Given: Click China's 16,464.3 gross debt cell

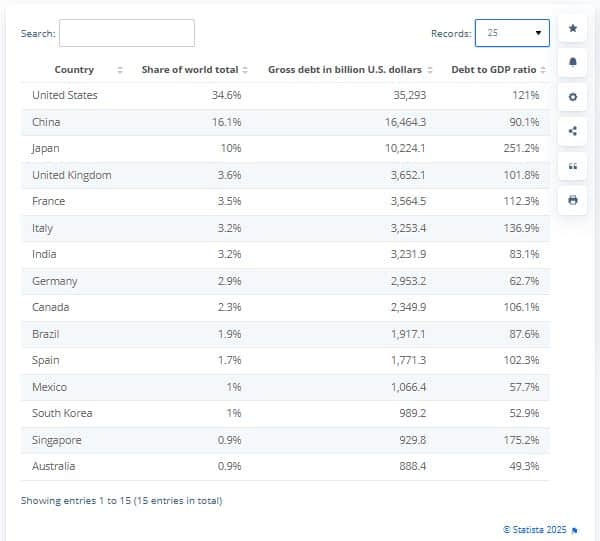Looking at the screenshot, I should [x=405, y=122].
